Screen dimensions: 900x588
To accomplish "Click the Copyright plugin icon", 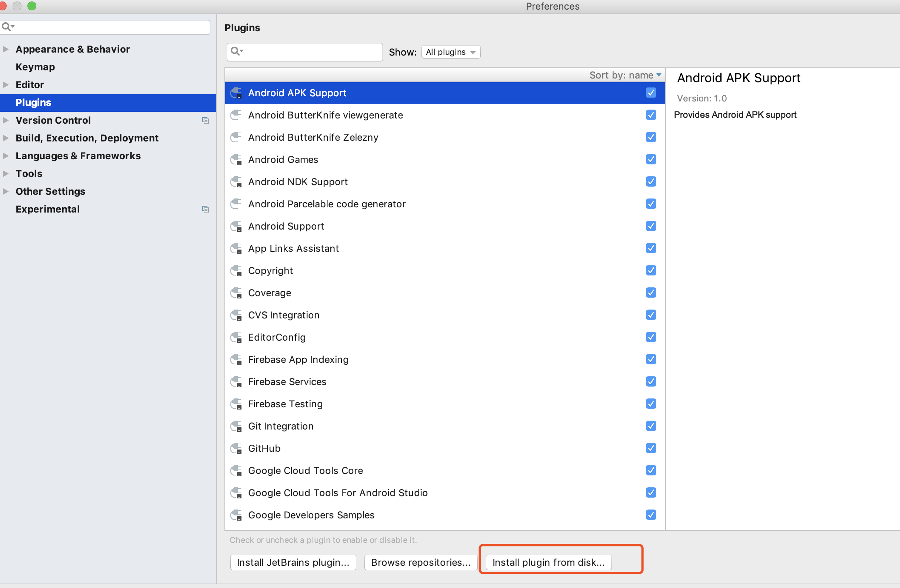I will pos(236,271).
